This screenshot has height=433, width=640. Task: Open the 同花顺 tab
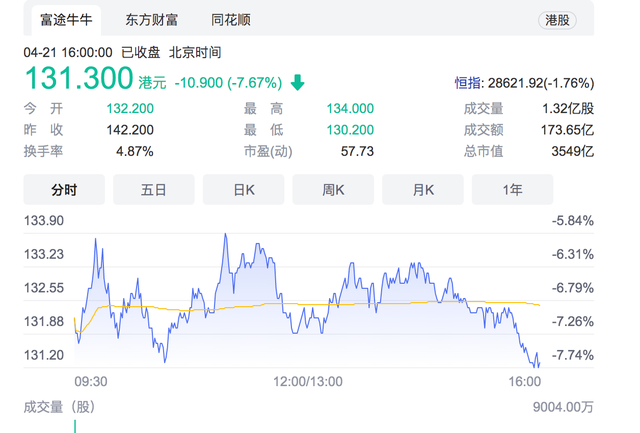pyautogui.click(x=231, y=20)
